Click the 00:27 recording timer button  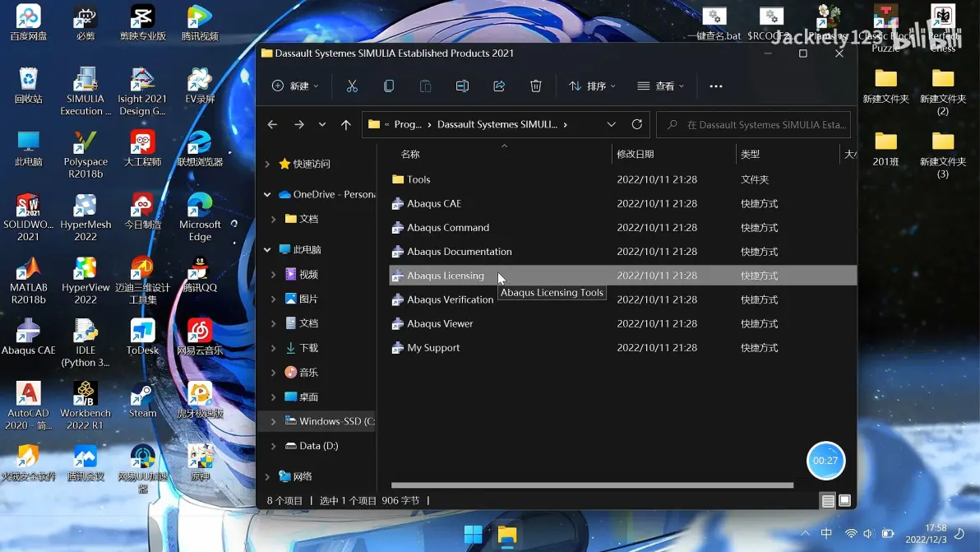(825, 461)
